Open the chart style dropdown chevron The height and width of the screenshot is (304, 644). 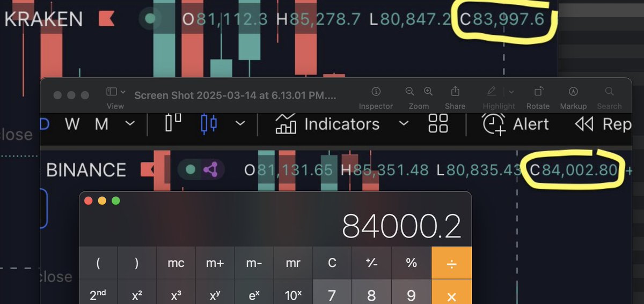pos(240,124)
